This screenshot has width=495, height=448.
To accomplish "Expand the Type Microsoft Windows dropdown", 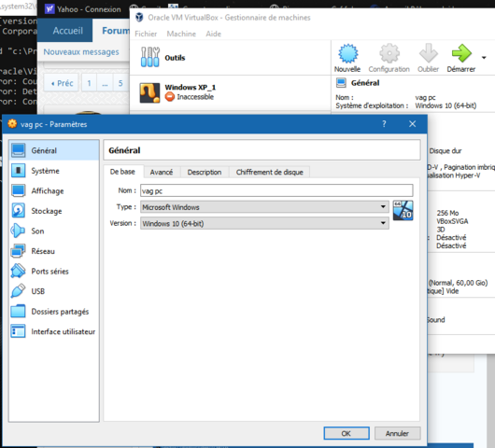I will click(x=383, y=207).
